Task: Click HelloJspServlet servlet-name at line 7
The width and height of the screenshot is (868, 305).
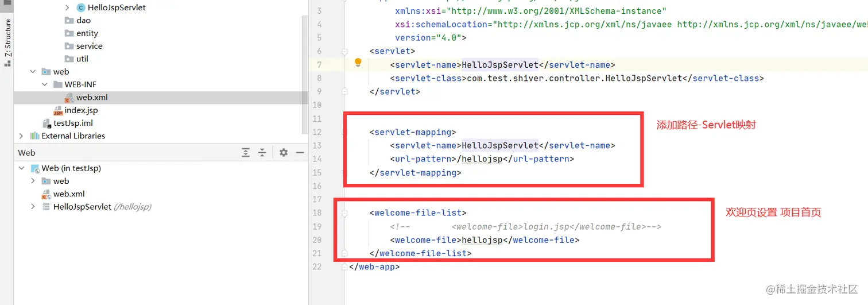Action: tap(500, 65)
